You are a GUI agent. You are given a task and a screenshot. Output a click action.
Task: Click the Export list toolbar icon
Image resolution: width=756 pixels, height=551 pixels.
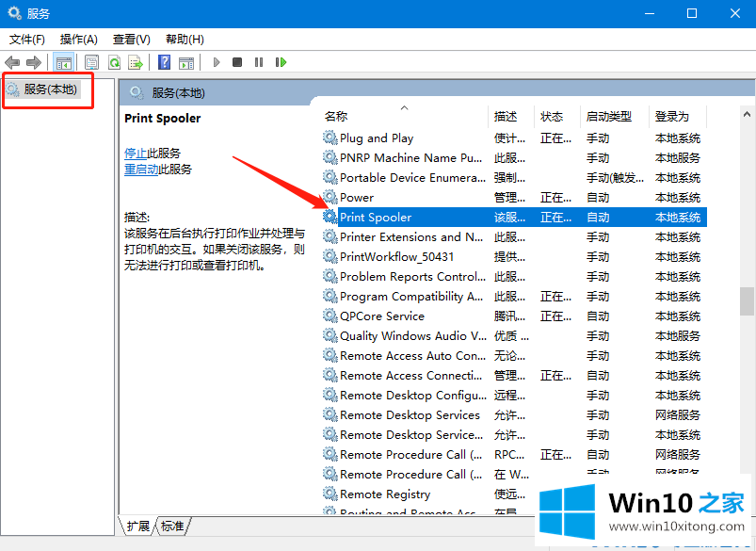pos(136,62)
